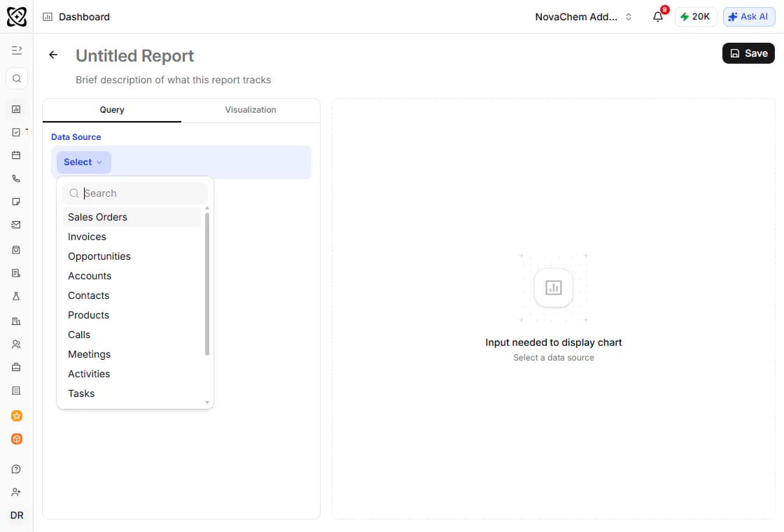784x532 pixels.
Task: Click the orange star icon in sidebar
Action: coord(17,416)
